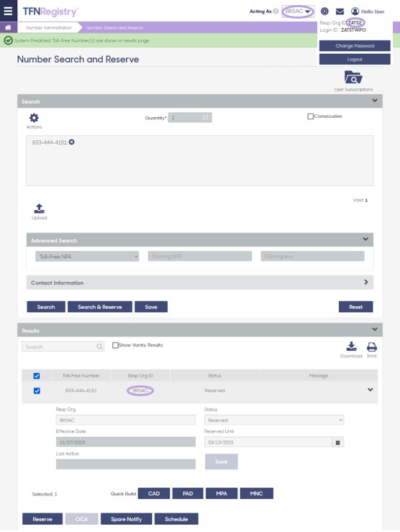Download the results list
This screenshot has height=532, width=400.
[352, 347]
